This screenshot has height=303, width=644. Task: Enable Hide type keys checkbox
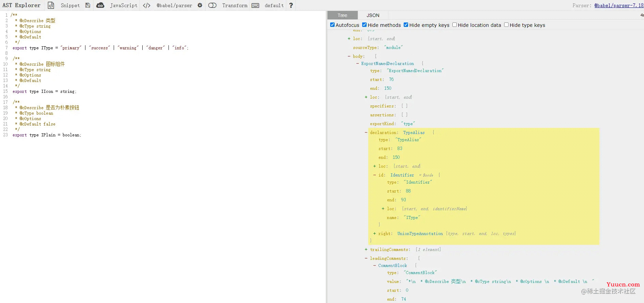506,25
